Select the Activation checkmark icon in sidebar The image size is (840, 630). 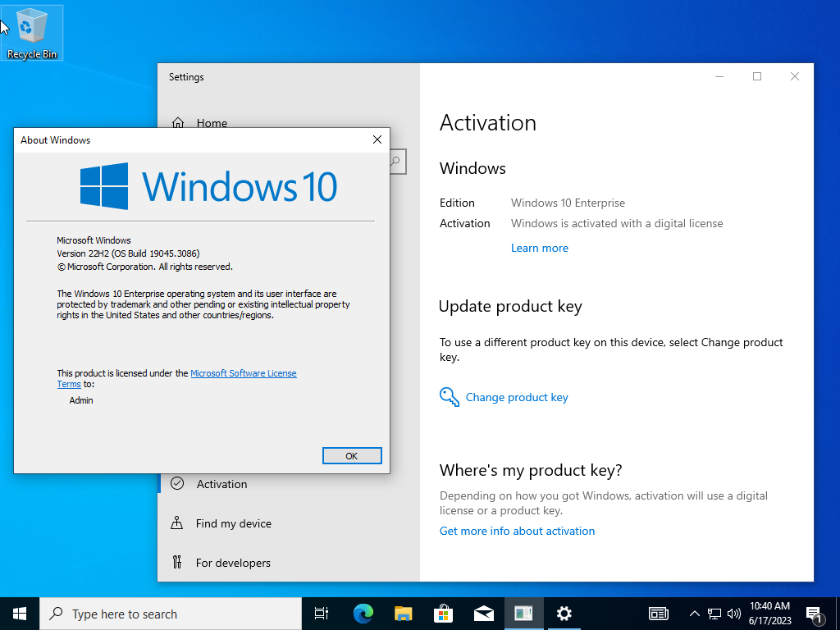coord(177,484)
